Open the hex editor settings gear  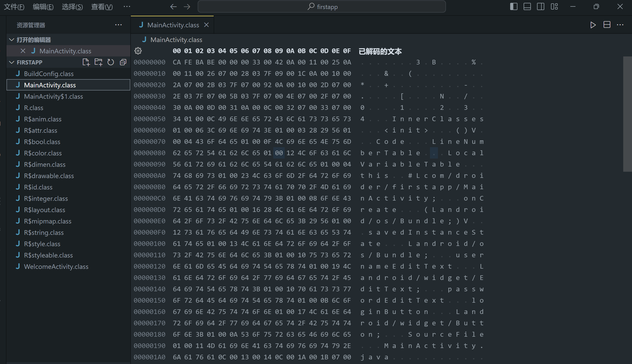(138, 51)
